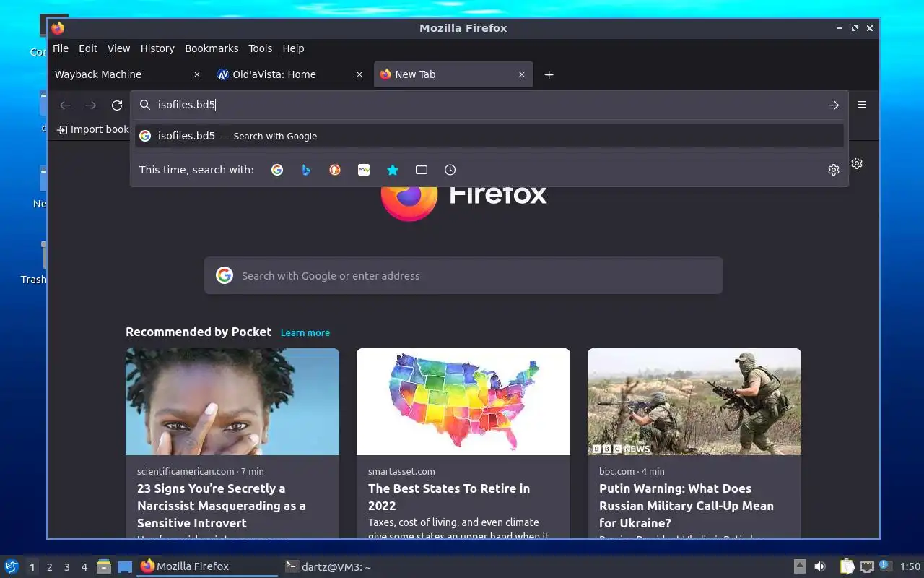Close the Old'aVista: Home tab

(359, 74)
